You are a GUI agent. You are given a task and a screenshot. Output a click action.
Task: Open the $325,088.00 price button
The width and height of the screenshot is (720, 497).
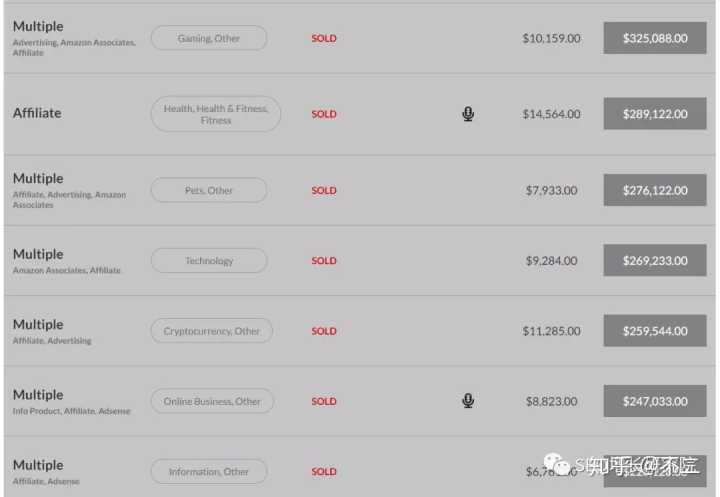655,38
